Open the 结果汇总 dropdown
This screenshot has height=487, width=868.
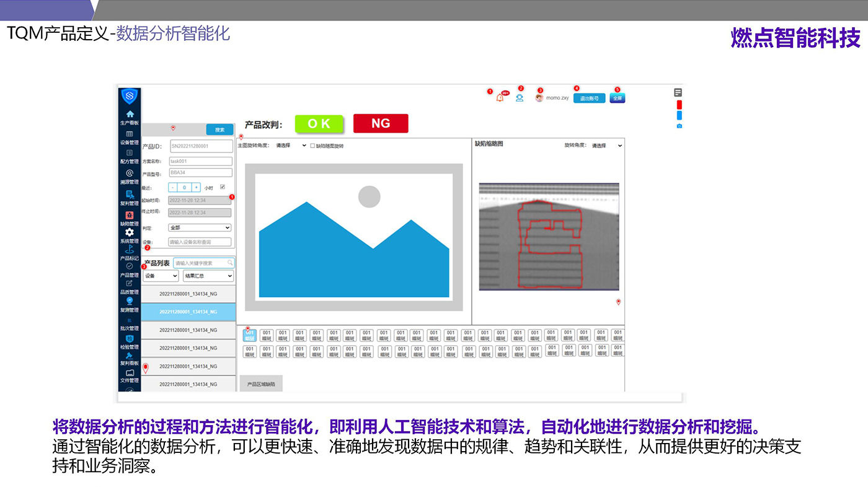208,276
